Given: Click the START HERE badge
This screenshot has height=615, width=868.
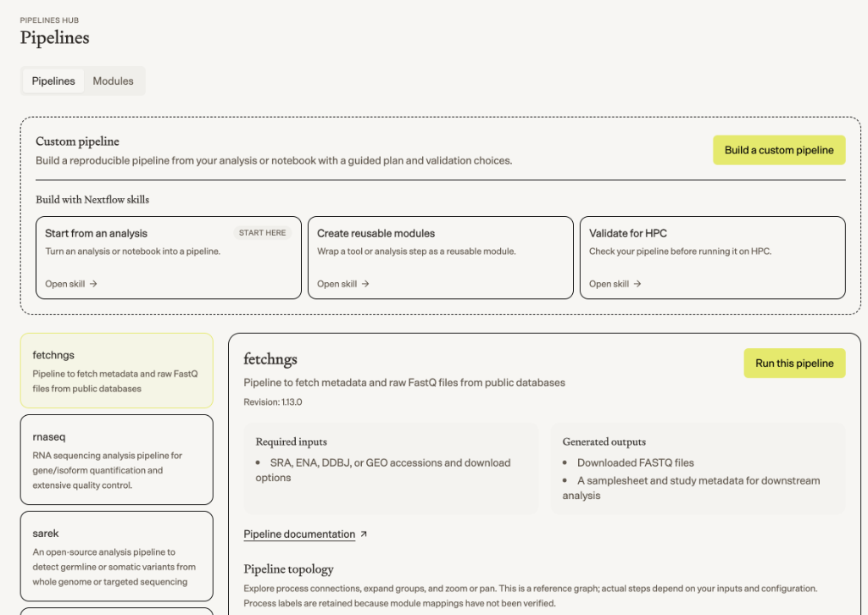Looking at the screenshot, I should coord(263,233).
